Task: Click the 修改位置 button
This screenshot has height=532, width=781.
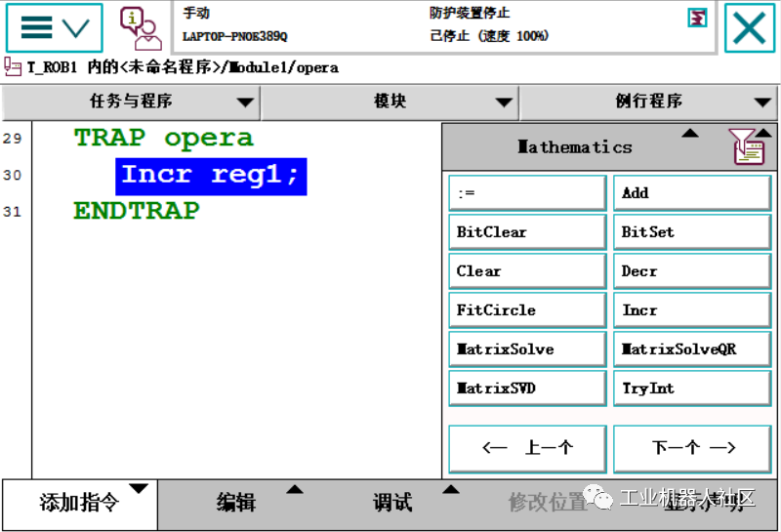Action: [548, 502]
